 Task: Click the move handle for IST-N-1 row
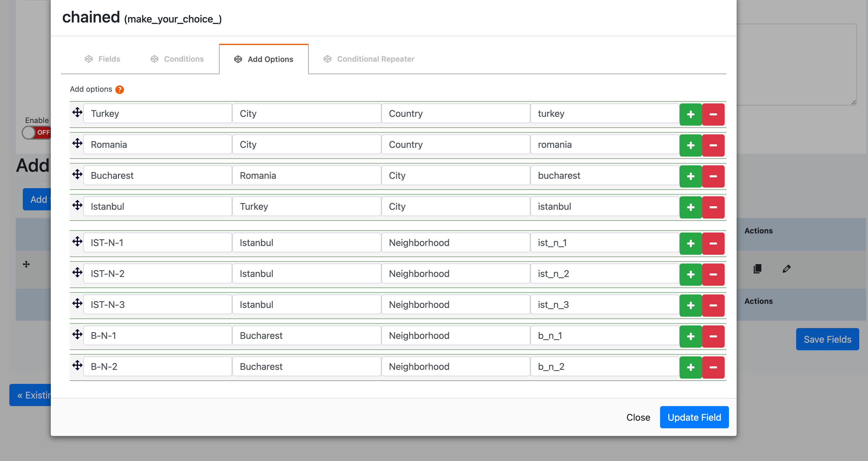tap(77, 242)
